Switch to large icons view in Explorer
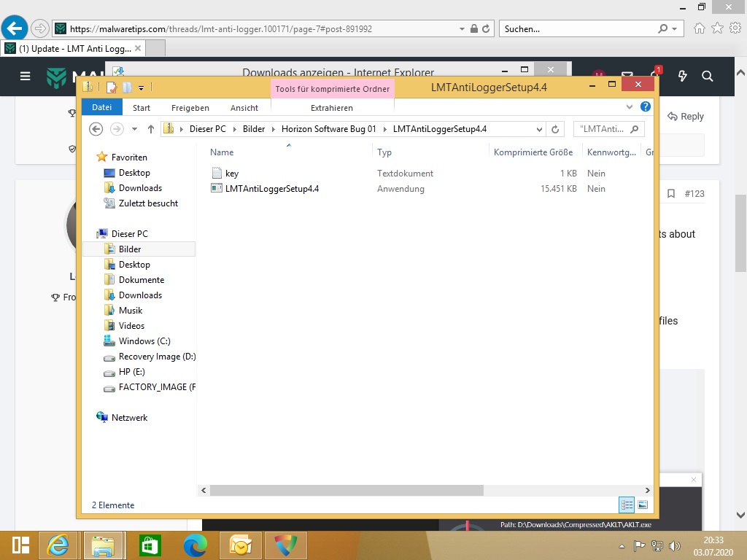This screenshot has height=560, width=747. [x=643, y=505]
